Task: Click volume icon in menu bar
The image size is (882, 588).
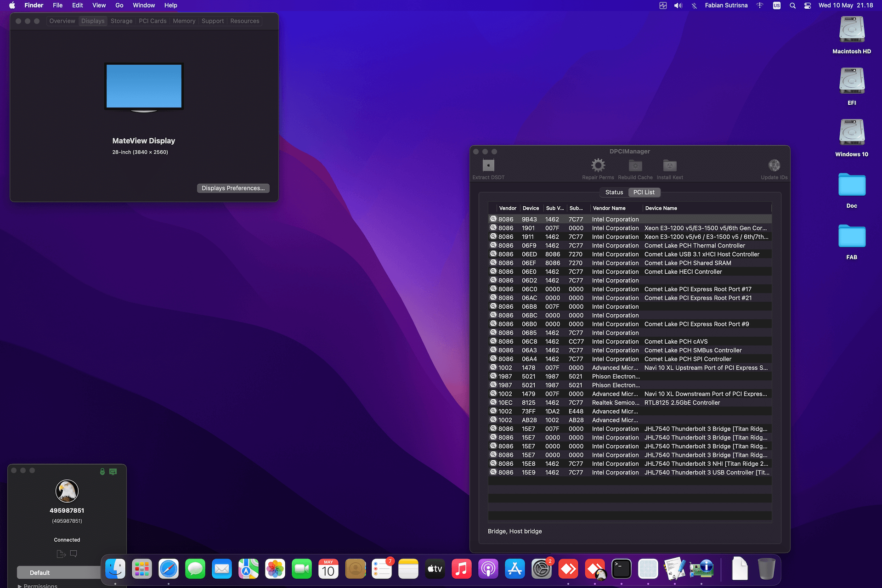Action: (678, 6)
